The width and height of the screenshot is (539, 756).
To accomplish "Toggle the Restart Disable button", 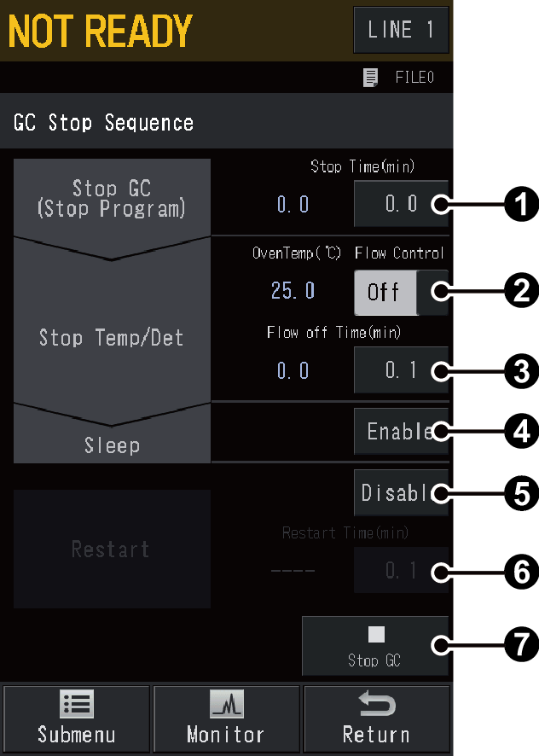I will click(400, 493).
